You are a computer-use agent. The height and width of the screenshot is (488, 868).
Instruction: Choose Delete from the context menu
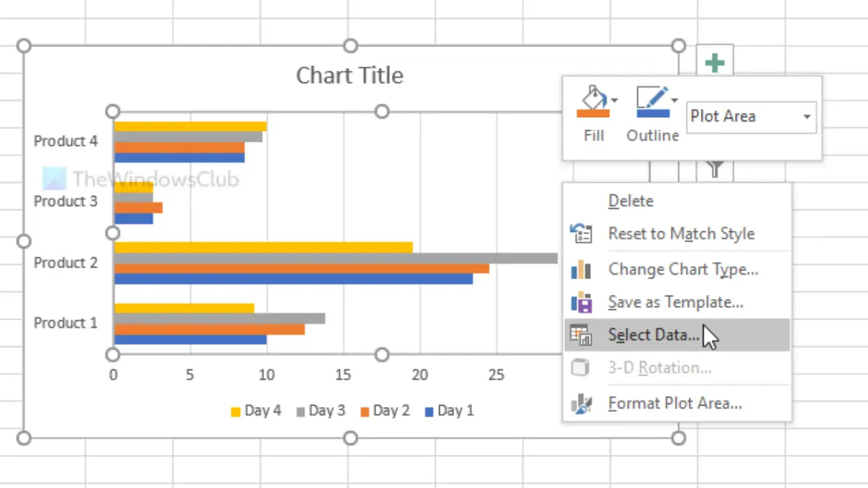631,201
